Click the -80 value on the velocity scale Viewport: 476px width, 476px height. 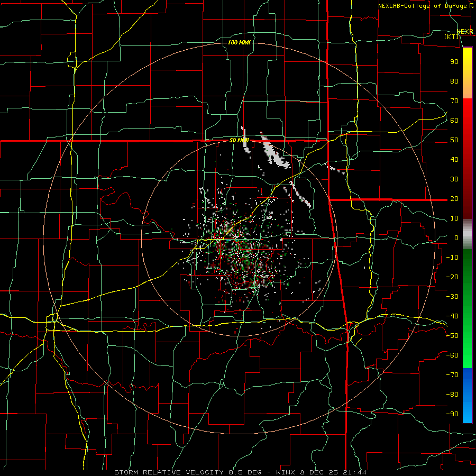tap(452, 395)
